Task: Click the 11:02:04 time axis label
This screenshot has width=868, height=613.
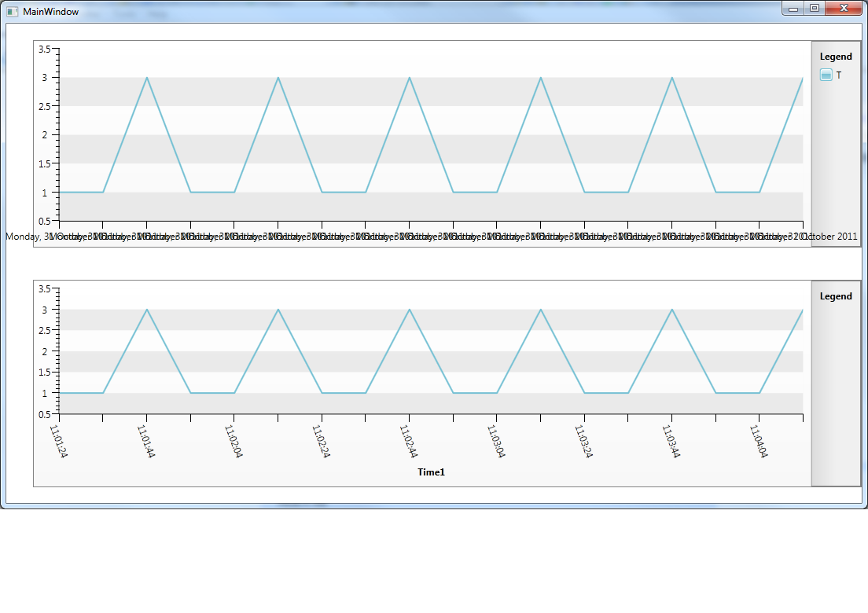Action: coord(233,441)
